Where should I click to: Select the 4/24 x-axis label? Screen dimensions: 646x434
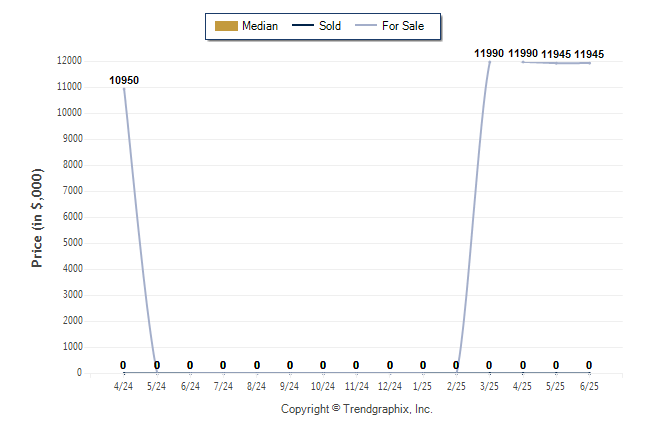coord(124,386)
